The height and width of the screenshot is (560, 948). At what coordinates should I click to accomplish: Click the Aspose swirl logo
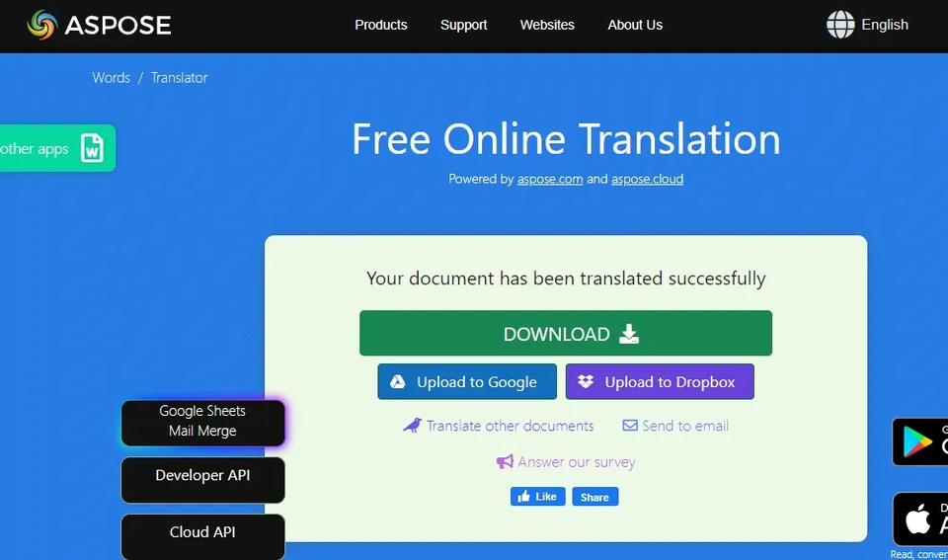pyautogui.click(x=42, y=25)
